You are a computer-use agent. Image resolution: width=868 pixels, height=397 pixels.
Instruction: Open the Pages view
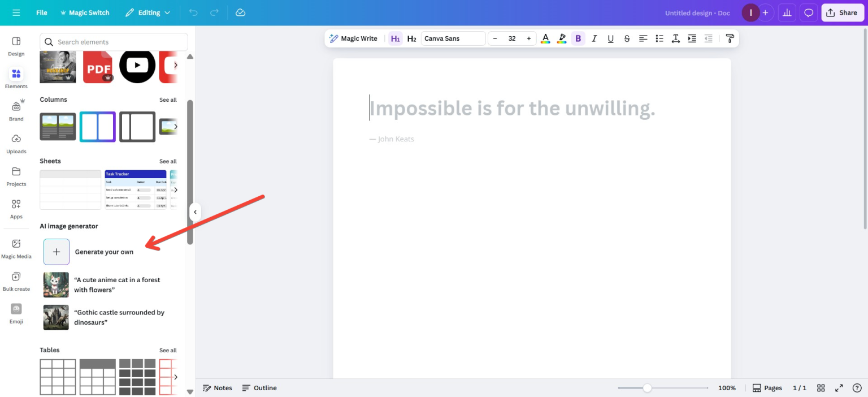click(x=767, y=388)
